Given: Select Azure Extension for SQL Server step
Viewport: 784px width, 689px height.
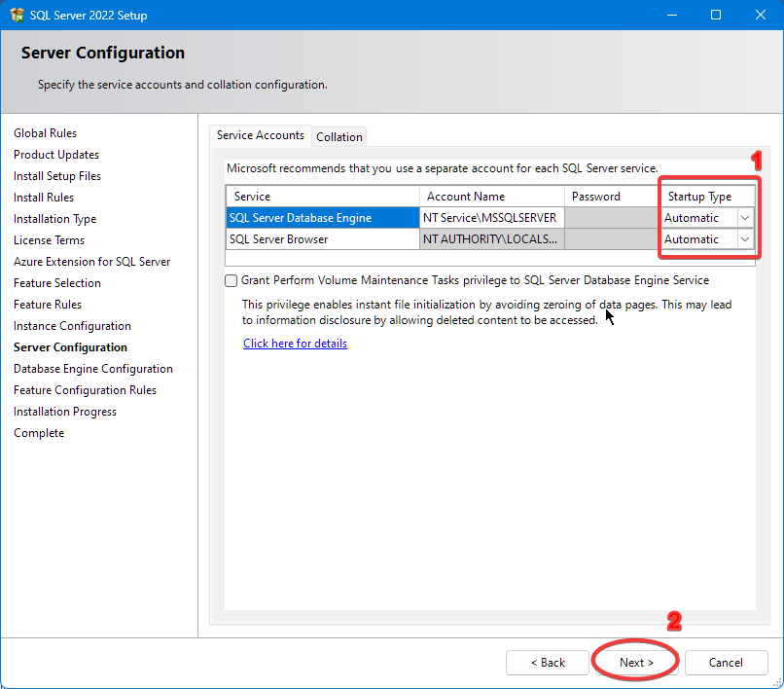Looking at the screenshot, I should (x=92, y=262).
